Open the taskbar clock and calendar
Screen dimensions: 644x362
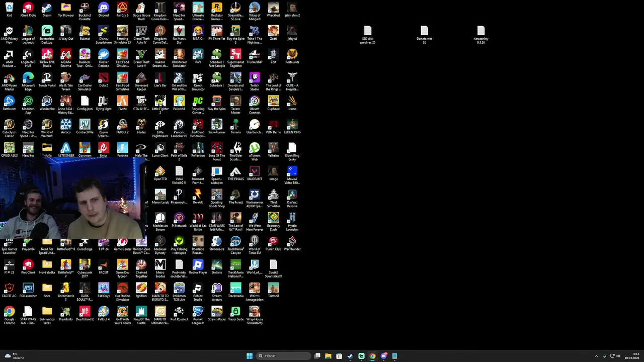point(632,356)
